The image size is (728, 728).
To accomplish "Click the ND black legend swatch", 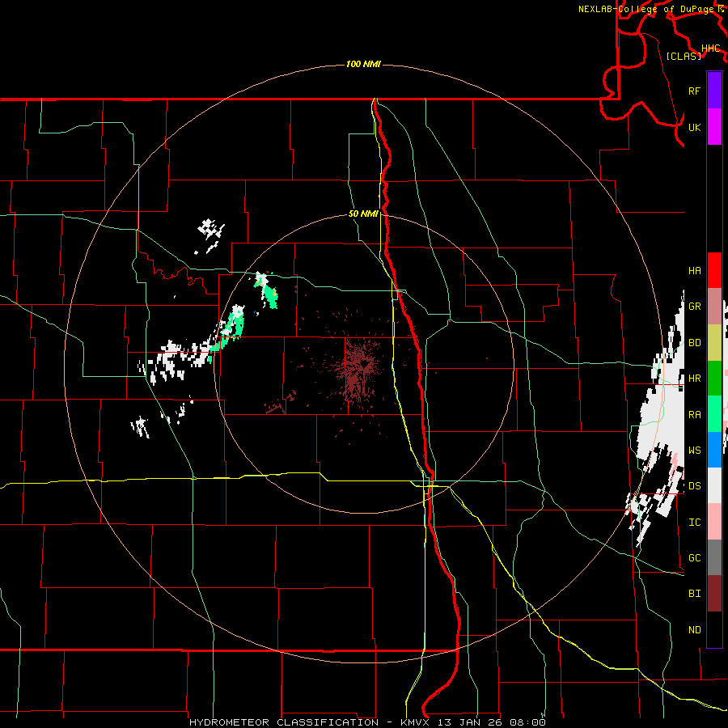I will pos(714,629).
